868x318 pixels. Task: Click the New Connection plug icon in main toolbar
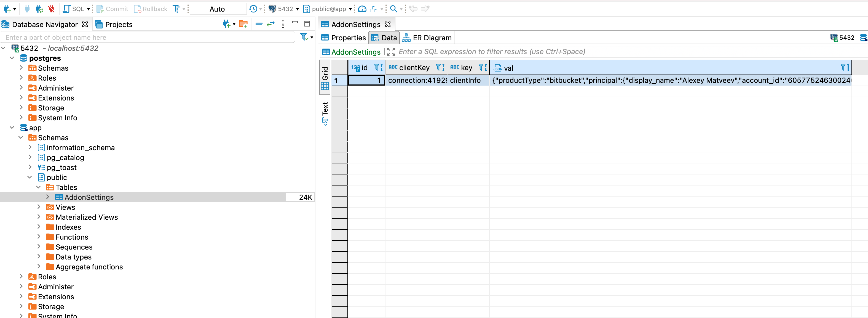click(7, 9)
